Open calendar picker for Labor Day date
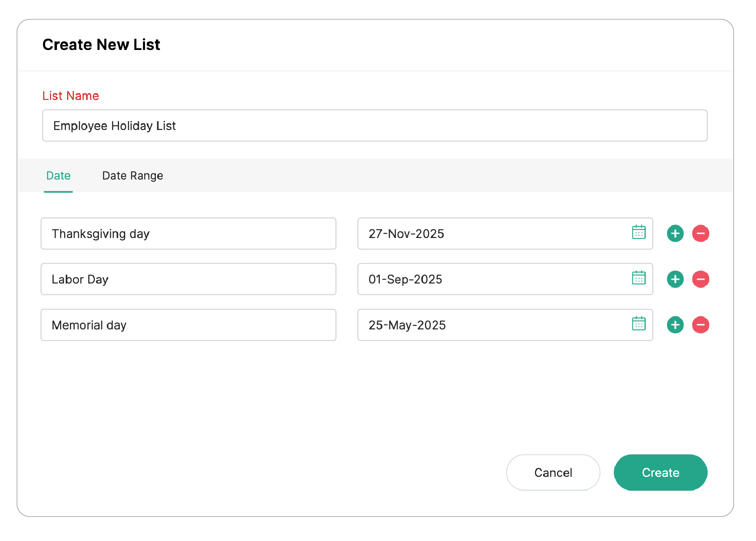This screenshot has height=541, width=756. [639, 278]
